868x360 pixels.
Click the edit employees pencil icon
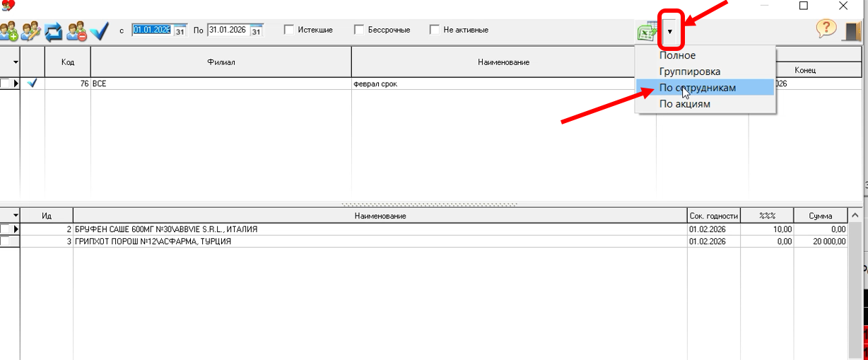(x=31, y=31)
